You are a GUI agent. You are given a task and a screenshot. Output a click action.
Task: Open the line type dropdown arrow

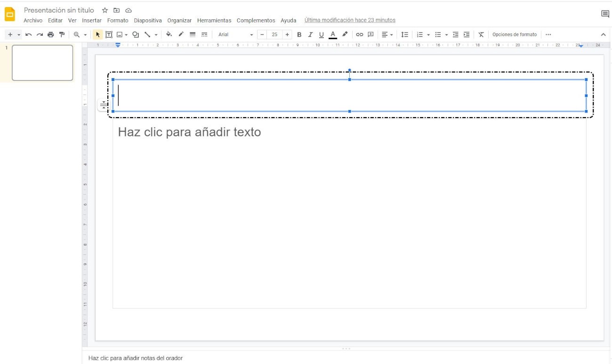(x=156, y=35)
